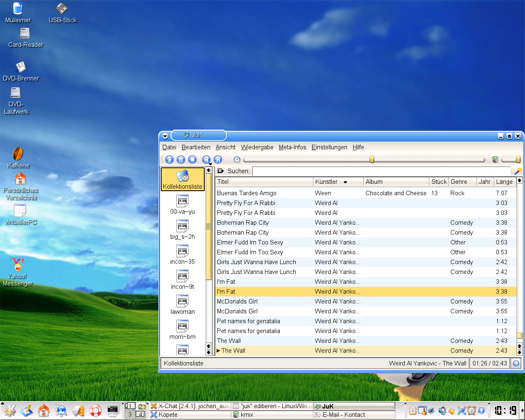This screenshot has width=525, height=420.
Task: Open the Wiedergabe menu
Action: click(257, 147)
